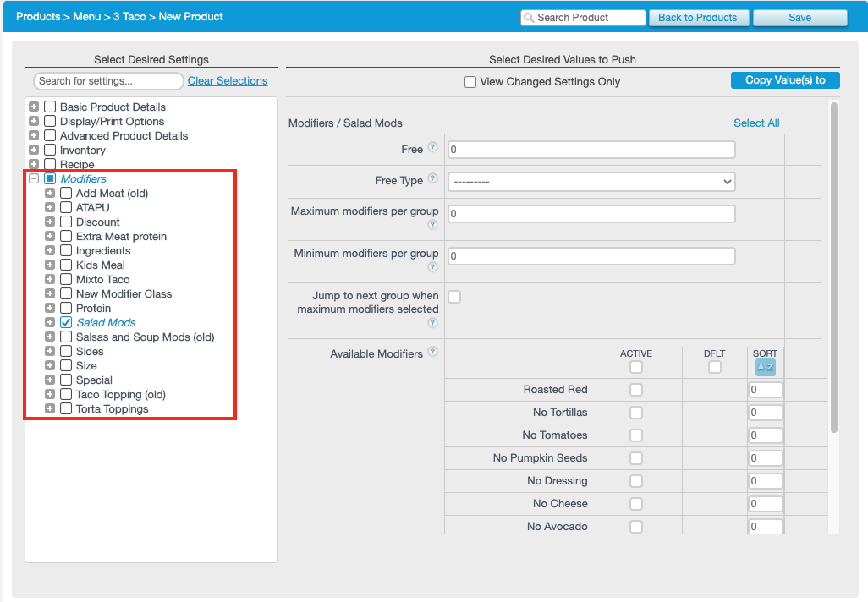Select Taco Topping (old) tree item
This screenshot has width=868, height=602.
click(x=121, y=395)
